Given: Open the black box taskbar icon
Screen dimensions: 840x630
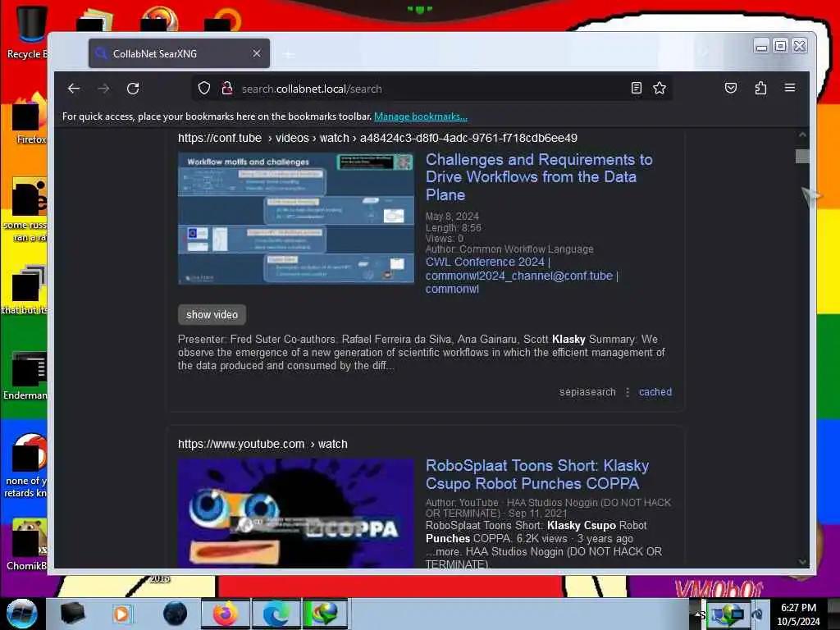Looking at the screenshot, I should (x=72, y=614).
